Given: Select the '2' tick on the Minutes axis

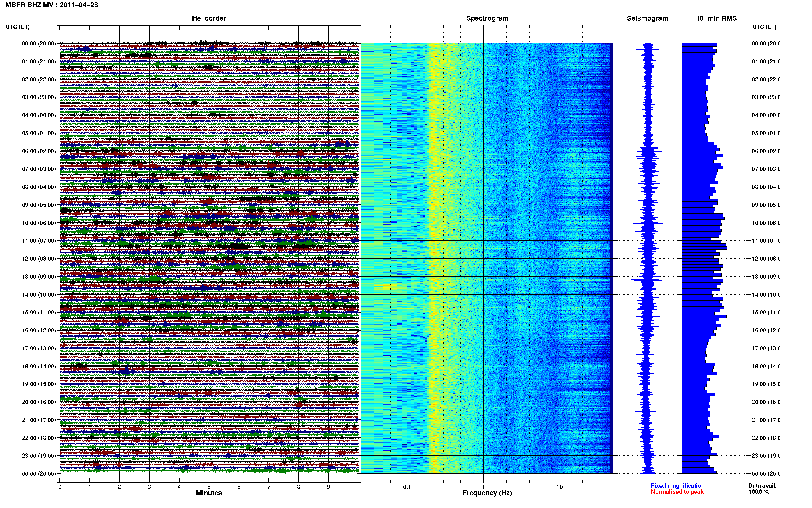Looking at the screenshot, I should coord(120,487).
